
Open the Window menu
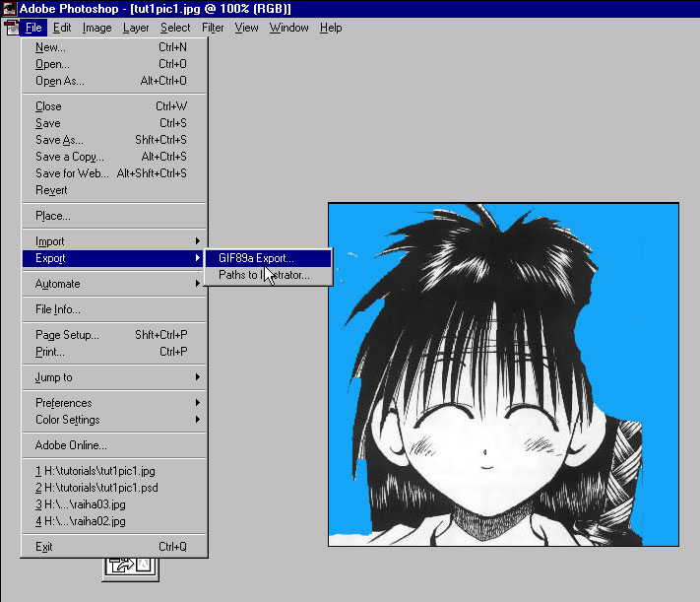click(x=288, y=28)
